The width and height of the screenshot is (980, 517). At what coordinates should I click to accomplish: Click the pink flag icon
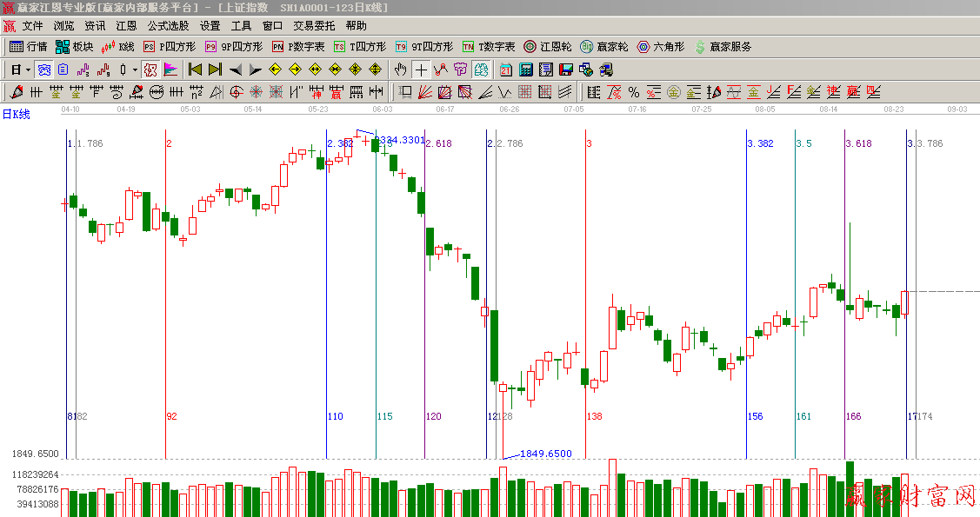[x=170, y=70]
